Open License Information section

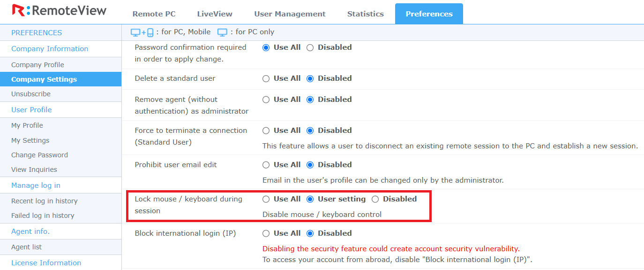46,263
